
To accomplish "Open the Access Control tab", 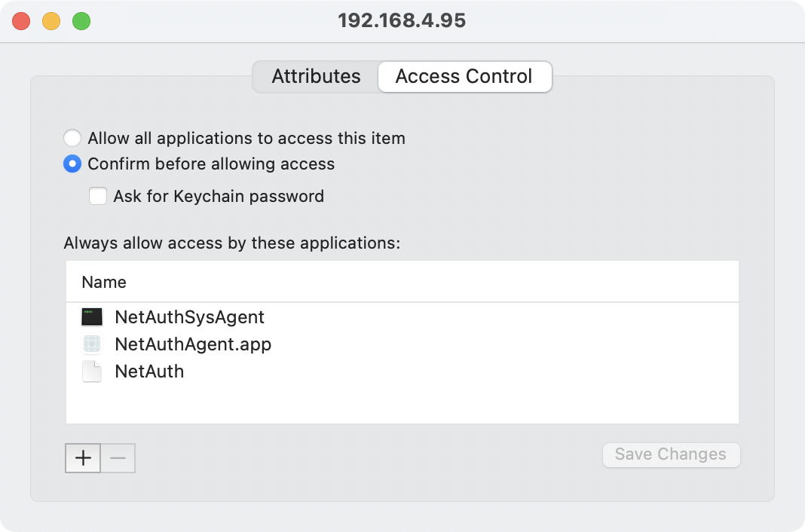I will point(464,77).
